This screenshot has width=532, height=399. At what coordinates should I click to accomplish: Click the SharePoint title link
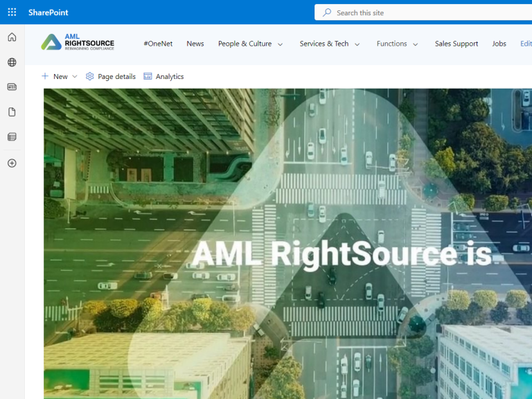48,12
